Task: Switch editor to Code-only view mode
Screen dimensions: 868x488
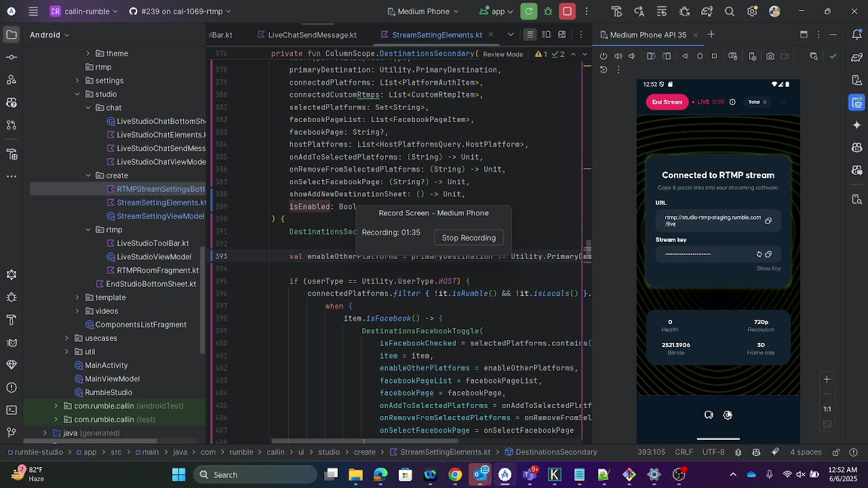Action: click(x=530, y=35)
